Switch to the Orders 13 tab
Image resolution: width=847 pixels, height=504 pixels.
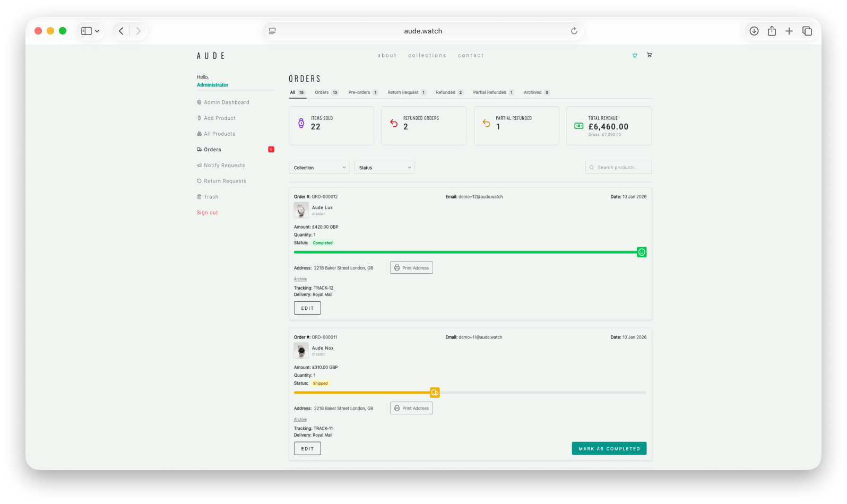[x=326, y=92]
